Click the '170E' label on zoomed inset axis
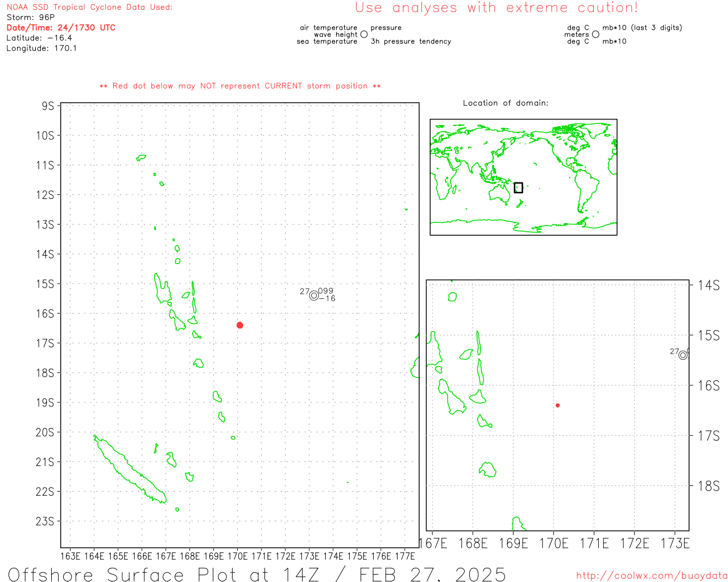 point(553,543)
